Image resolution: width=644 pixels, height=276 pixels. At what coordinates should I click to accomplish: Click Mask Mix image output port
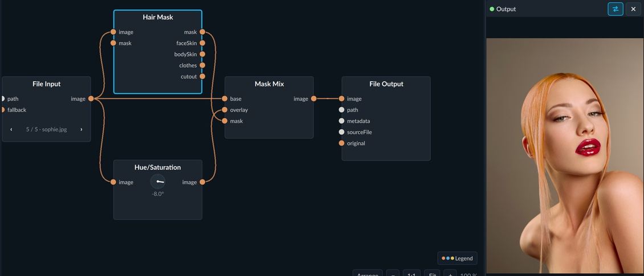314,98
